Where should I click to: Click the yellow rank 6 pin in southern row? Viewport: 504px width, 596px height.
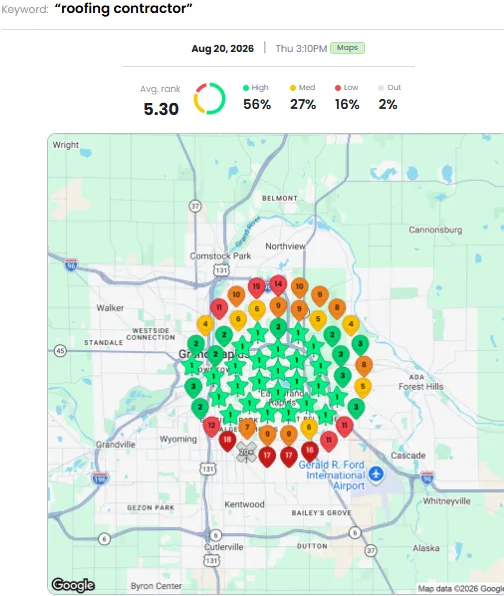pos(309,429)
